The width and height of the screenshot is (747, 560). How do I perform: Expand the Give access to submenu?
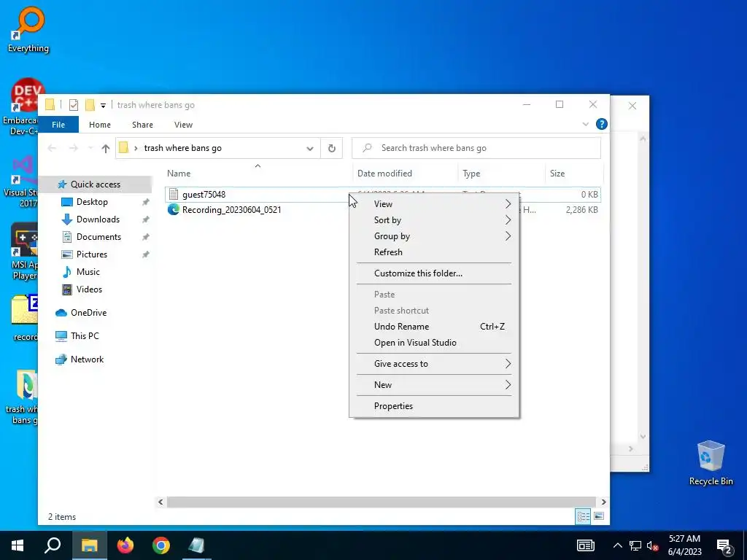click(434, 364)
